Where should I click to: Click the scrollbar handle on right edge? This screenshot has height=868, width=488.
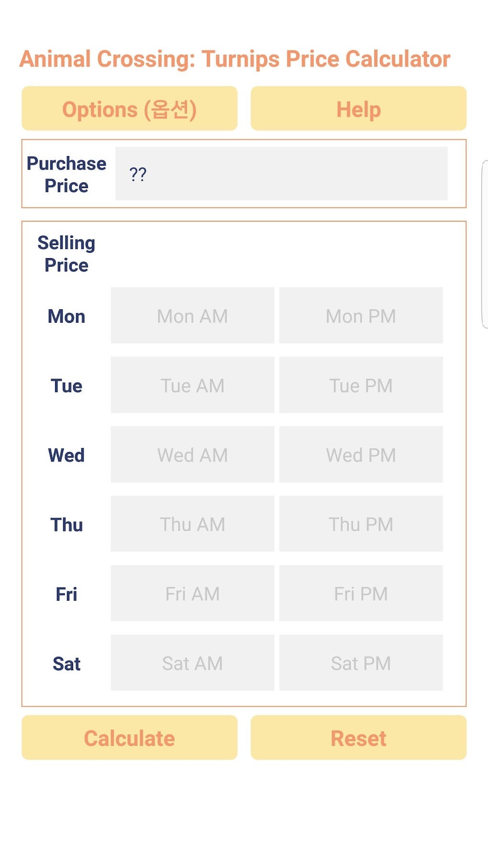(x=484, y=244)
